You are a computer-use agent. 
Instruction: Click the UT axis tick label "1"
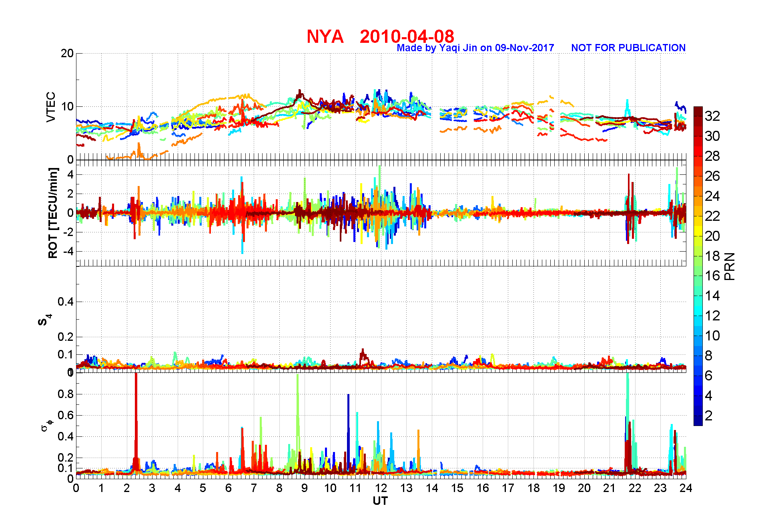(x=101, y=488)
